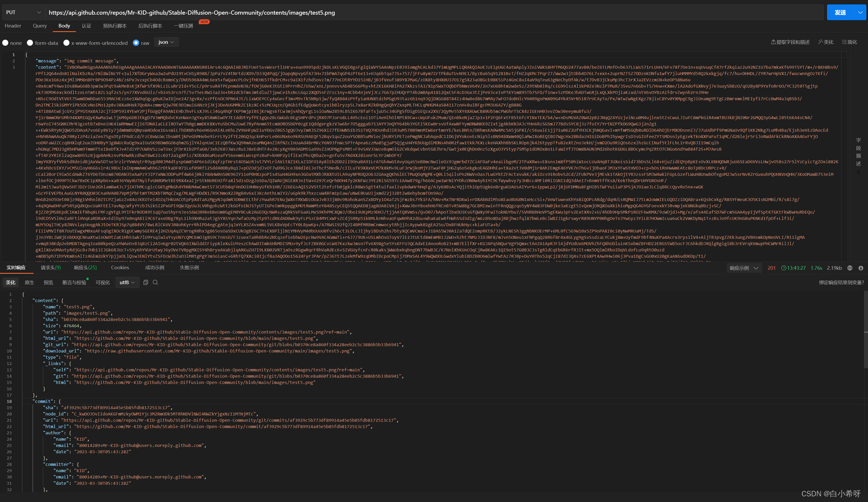This screenshot has height=502, width=868.
Task: Click the clock timestamp 13:43:27
Action: 793,268
